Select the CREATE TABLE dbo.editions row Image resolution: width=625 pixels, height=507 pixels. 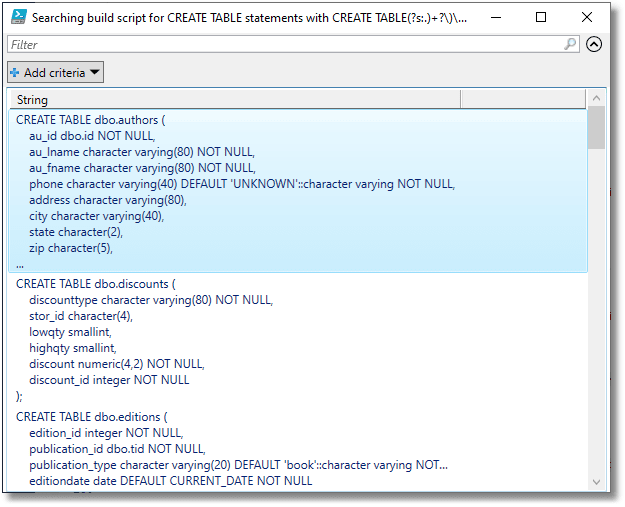tap(298, 449)
